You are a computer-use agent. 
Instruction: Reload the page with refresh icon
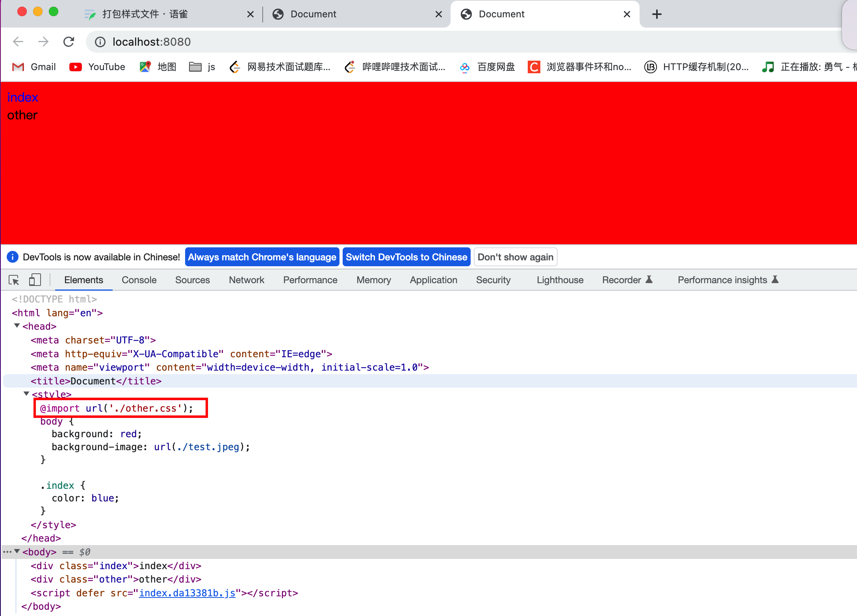(x=69, y=42)
